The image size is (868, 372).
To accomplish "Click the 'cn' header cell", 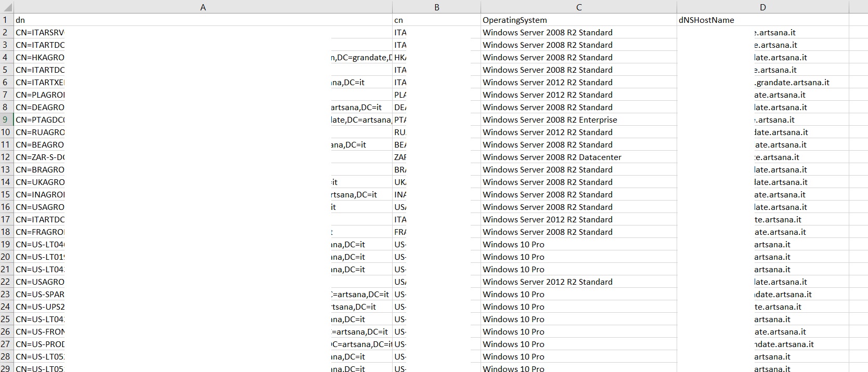I will point(436,20).
